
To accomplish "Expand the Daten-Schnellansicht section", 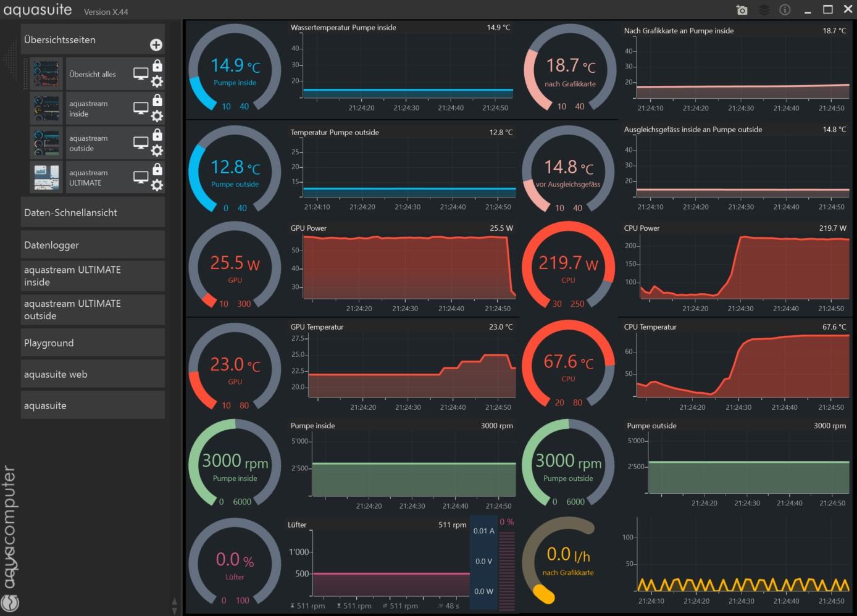I will 93,212.
